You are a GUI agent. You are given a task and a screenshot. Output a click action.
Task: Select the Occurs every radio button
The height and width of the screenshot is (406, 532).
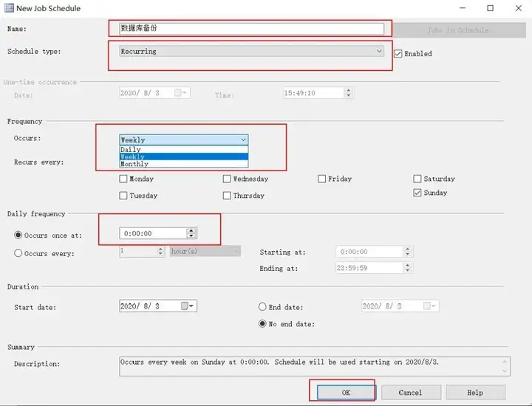pos(18,253)
